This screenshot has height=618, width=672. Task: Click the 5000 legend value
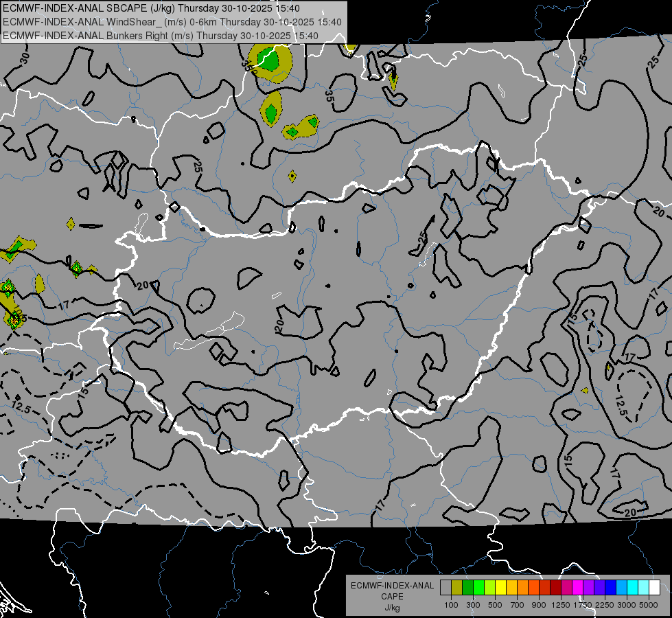click(x=649, y=605)
